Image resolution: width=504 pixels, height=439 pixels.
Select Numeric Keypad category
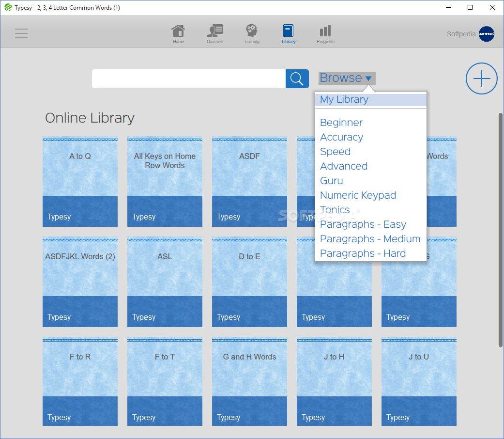pyautogui.click(x=358, y=195)
